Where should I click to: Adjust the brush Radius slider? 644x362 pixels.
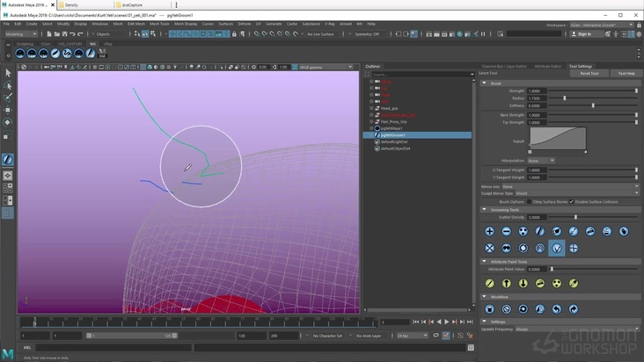565,98
